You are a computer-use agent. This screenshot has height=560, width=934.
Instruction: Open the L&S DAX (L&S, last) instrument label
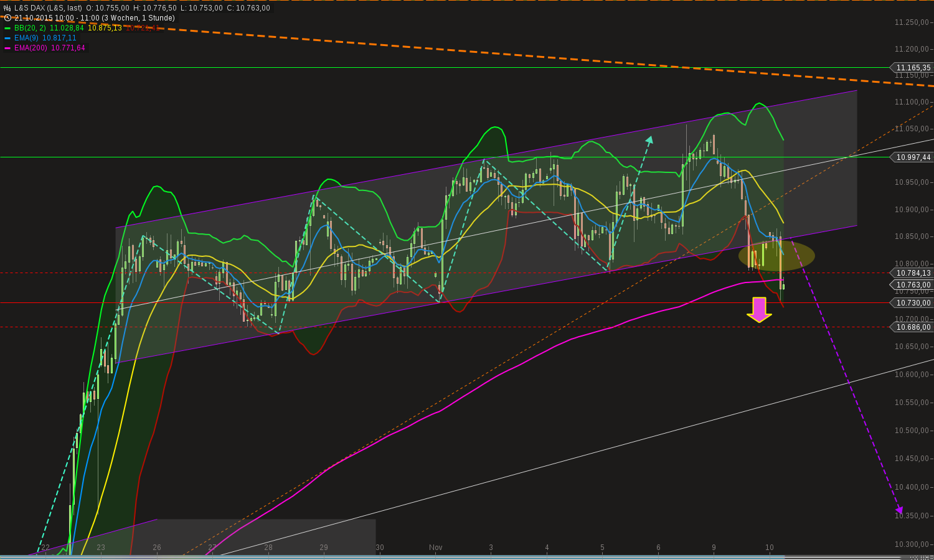[x=48, y=8]
